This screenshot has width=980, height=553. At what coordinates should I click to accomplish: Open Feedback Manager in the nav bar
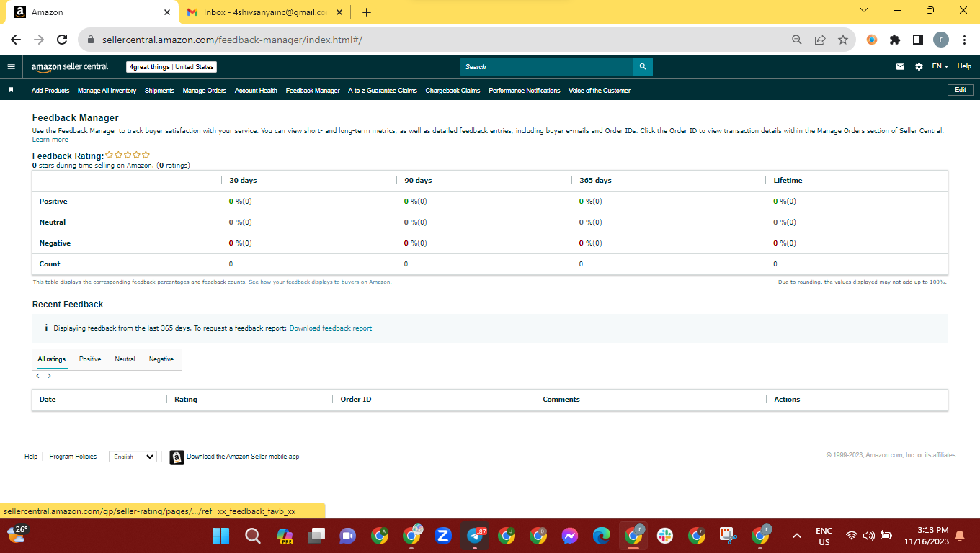pyautogui.click(x=313, y=91)
